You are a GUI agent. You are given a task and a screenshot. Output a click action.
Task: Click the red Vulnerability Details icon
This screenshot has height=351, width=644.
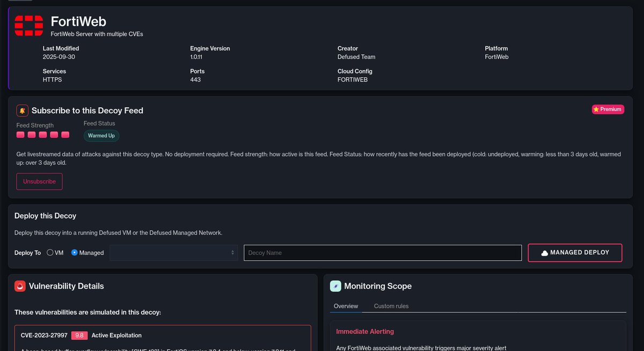[20, 286]
